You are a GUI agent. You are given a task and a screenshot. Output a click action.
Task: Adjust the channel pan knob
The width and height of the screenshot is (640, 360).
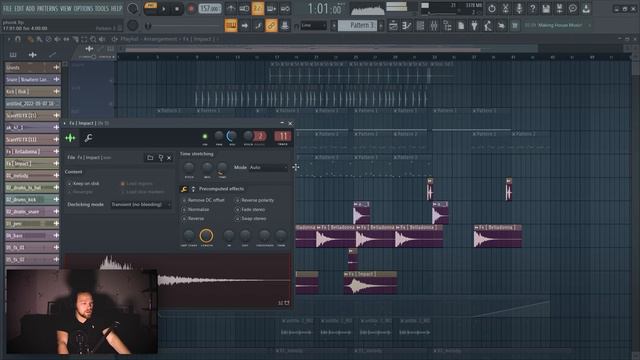tap(219, 136)
